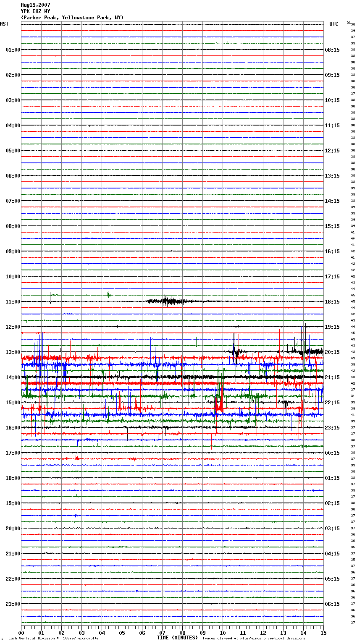Screen dimensions: 357x644
Task: Click the date header 'Aug19,2007'
Action: click(35, 5)
